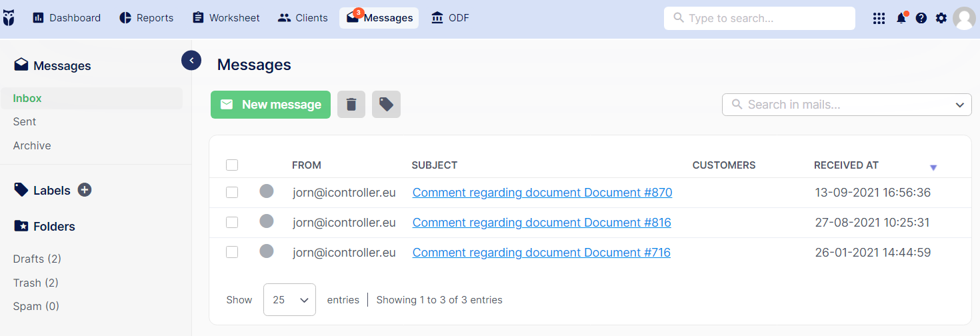Open the apps grid icon

879,18
